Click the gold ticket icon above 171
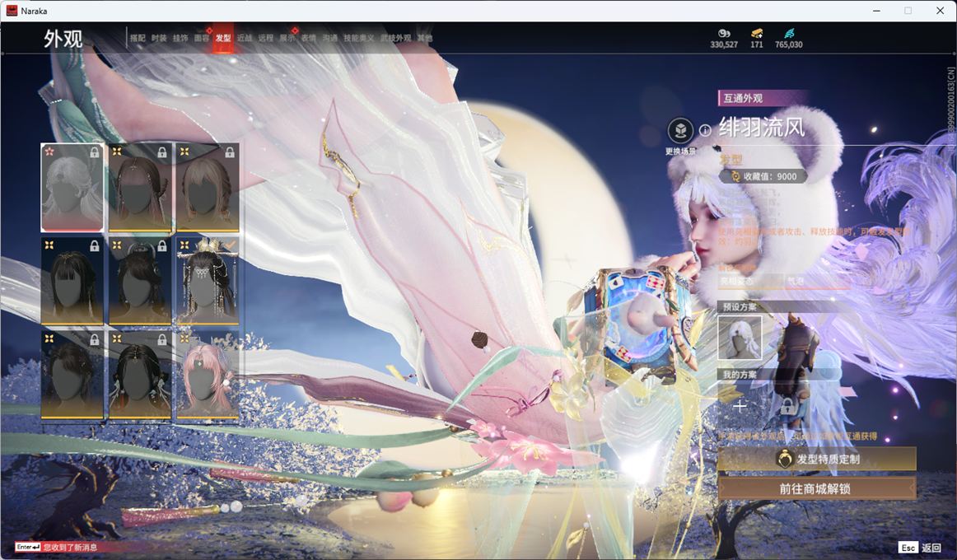This screenshot has height=560, width=957. point(757,33)
